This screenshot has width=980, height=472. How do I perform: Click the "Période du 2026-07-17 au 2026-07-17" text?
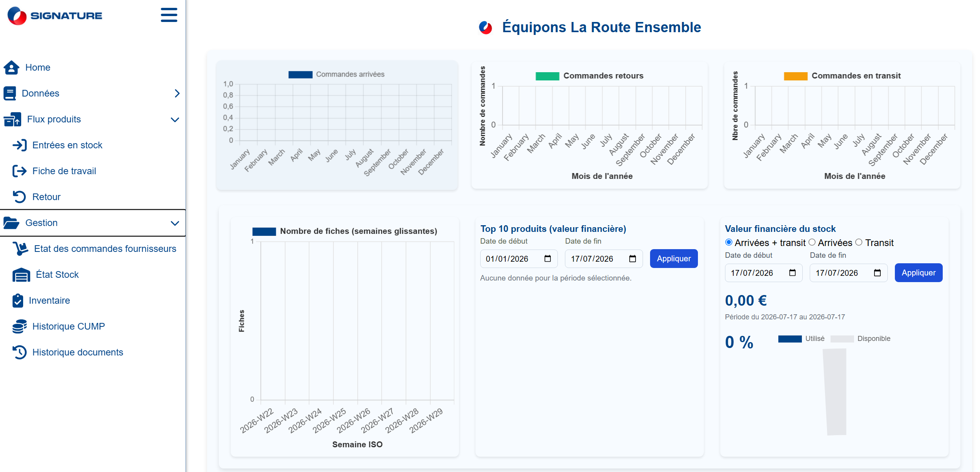click(785, 317)
